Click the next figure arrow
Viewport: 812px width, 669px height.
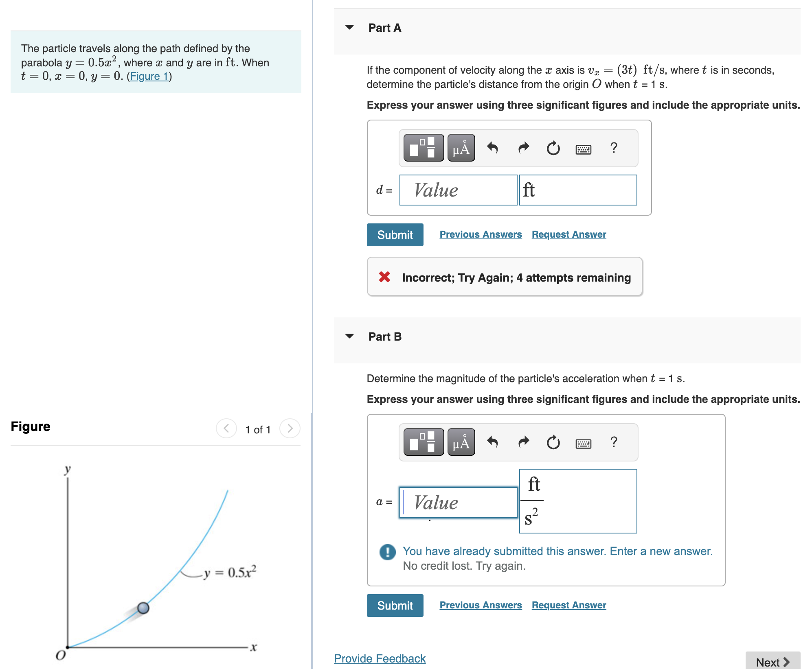289,428
